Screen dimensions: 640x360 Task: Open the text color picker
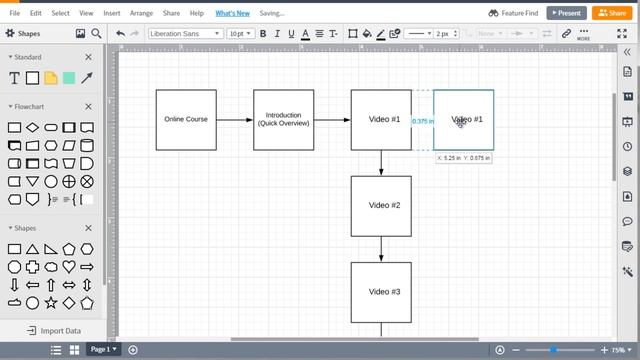pos(305,34)
